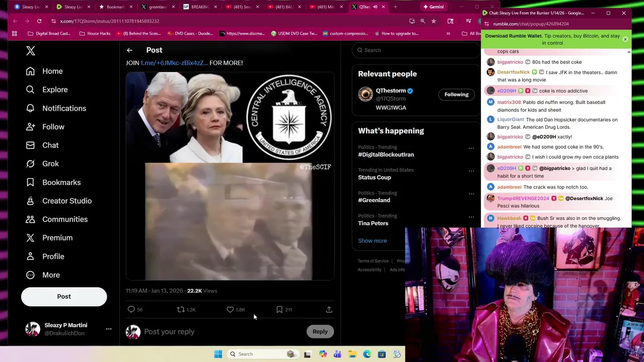Open Communities in the sidebar
This screenshot has width=644, height=362.
click(x=56, y=219)
